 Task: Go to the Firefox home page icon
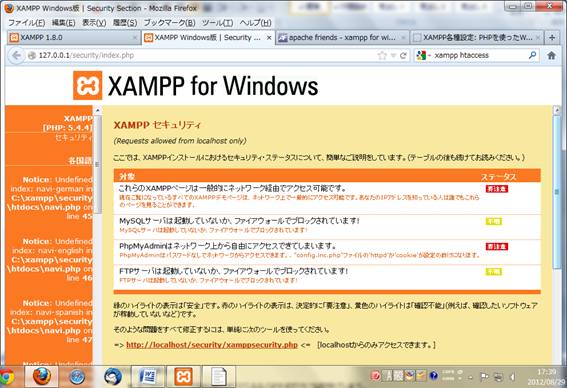(x=551, y=55)
